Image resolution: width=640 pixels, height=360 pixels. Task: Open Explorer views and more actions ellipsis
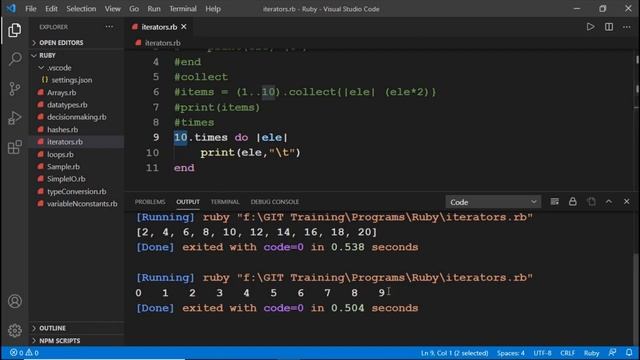pyautogui.click(x=109, y=27)
